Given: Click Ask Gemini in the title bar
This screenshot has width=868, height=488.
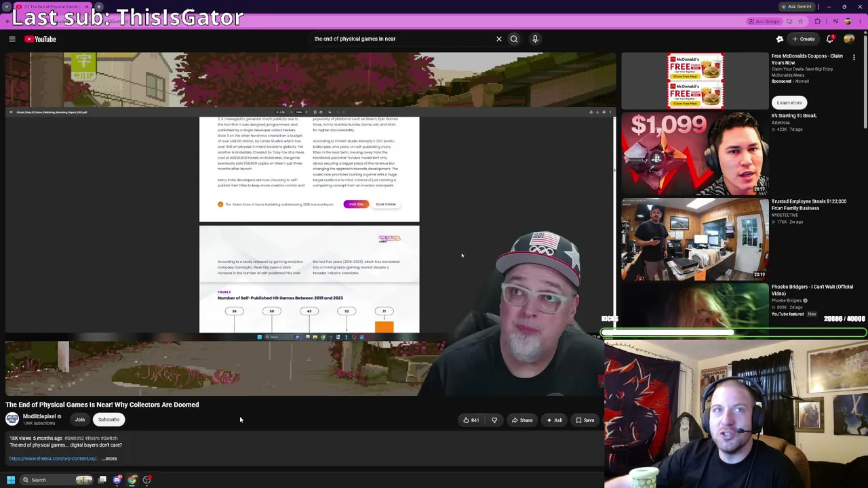Looking at the screenshot, I should pyautogui.click(x=797, y=7).
